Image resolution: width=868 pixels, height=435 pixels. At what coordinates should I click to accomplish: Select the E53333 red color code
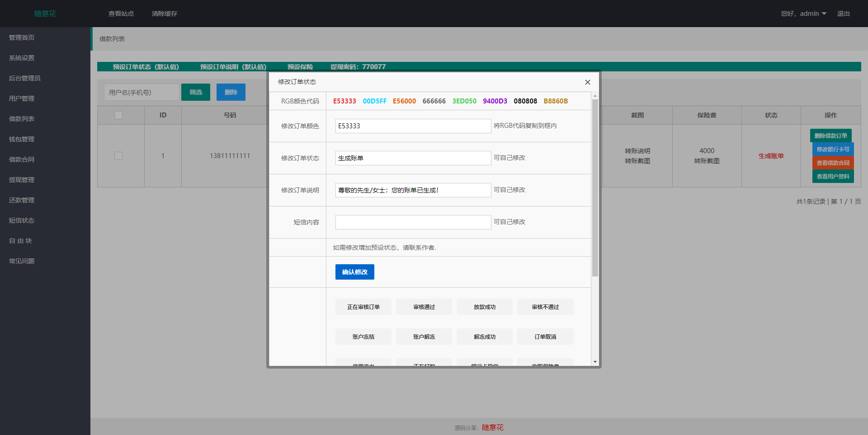pyautogui.click(x=344, y=101)
